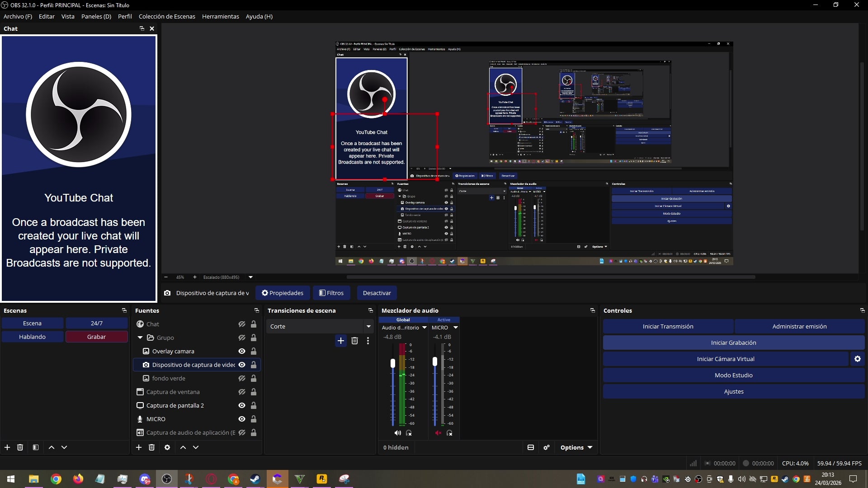Image resolution: width=868 pixels, height=488 pixels.
Task: Open the Editar menu
Action: (x=47, y=16)
